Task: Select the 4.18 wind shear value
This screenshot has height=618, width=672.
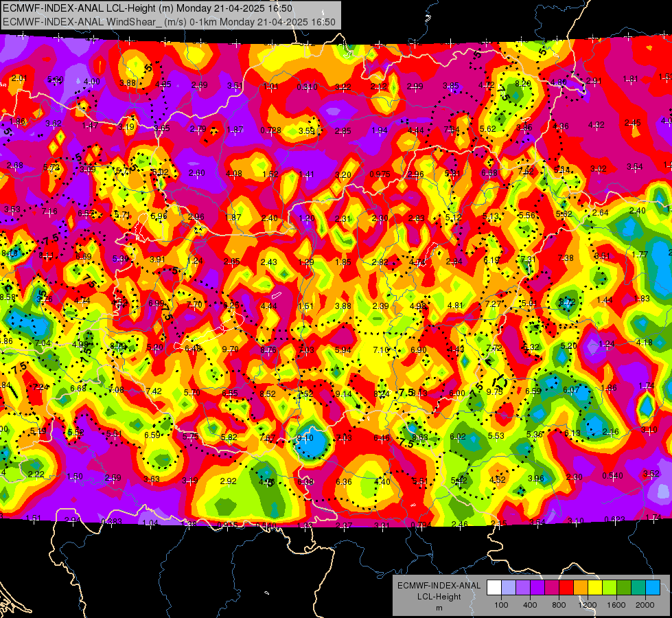Action: pos(644,342)
